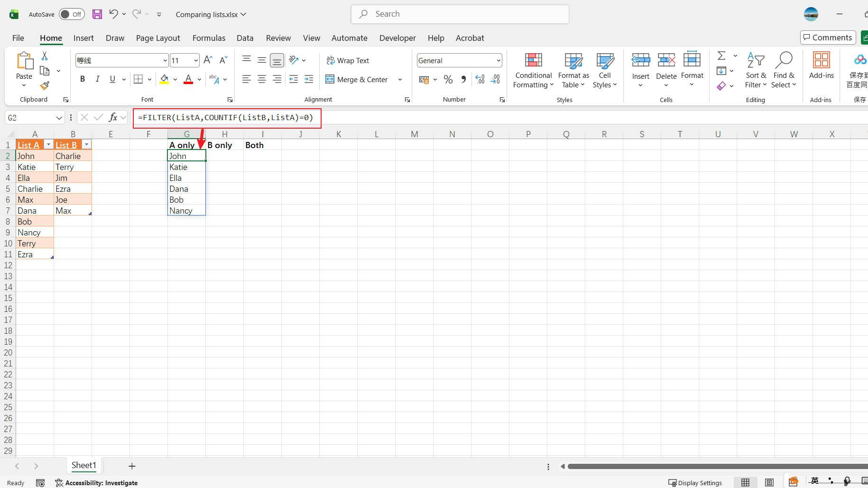Viewport: 868px width, 488px height.
Task: Click the Undo arrow icon
Action: (x=113, y=14)
